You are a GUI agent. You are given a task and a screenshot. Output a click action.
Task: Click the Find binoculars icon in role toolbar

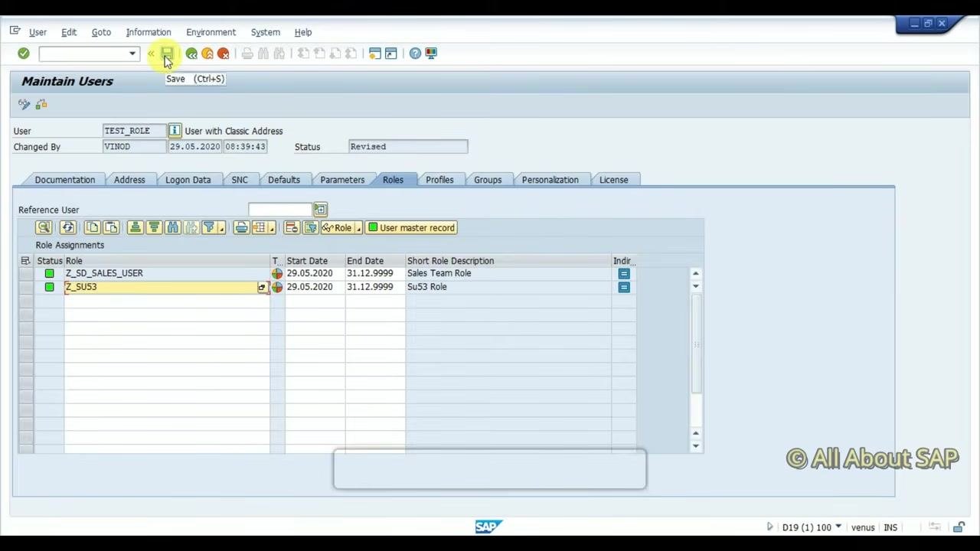(x=172, y=227)
